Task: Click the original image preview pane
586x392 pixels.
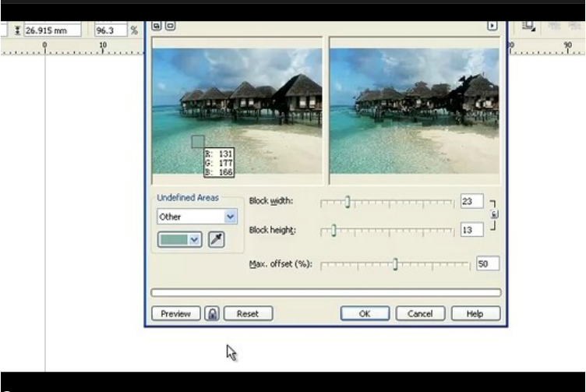Action: point(238,111)
